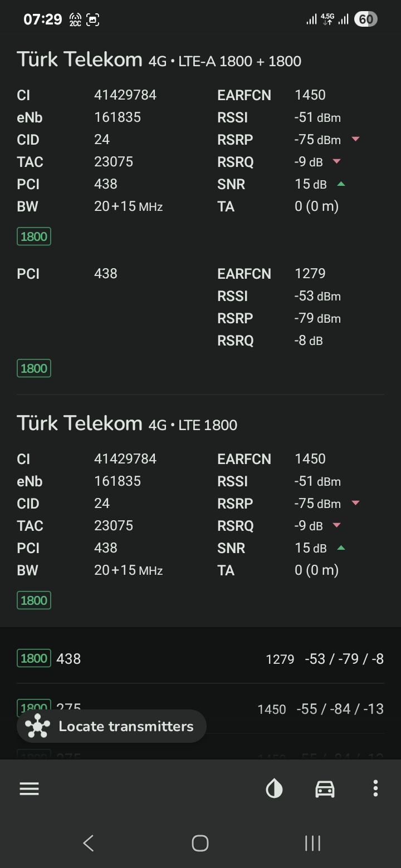
Task: Tap the green SNR up arrow in first card
Action: 341,184
